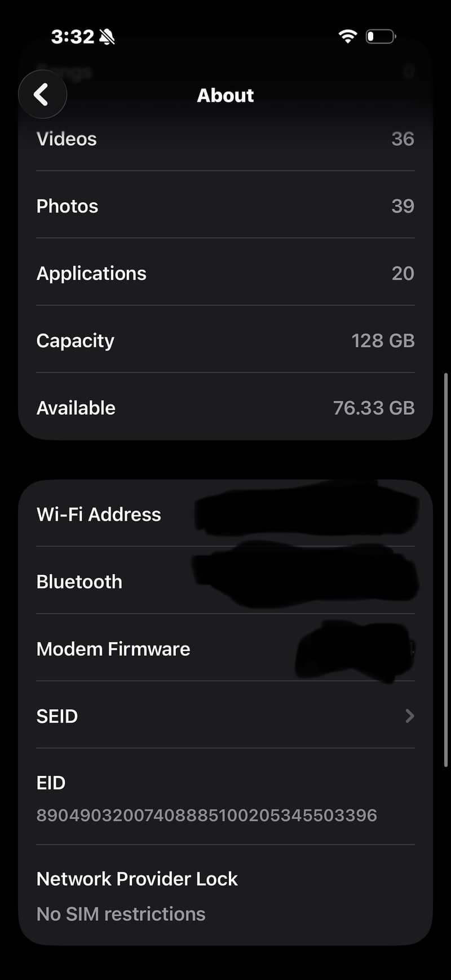Tap the Network Provider Lock label
This screenshot has height=980, width=451.
coord(137,879)
